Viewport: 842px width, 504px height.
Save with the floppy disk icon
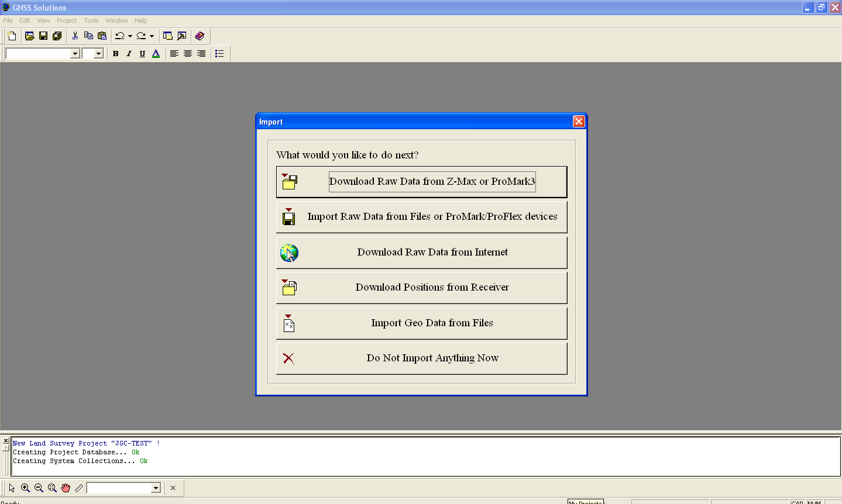pos(43,36)
